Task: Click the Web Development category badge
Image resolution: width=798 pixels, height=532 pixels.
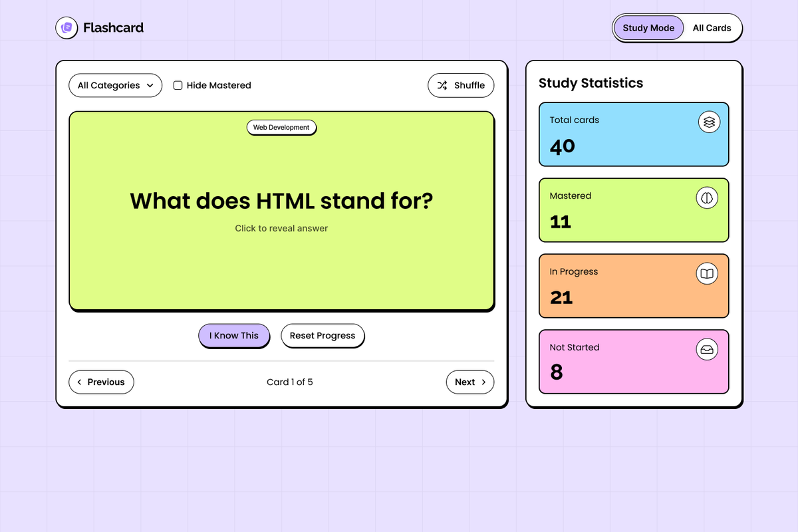Action: point(281,127)
